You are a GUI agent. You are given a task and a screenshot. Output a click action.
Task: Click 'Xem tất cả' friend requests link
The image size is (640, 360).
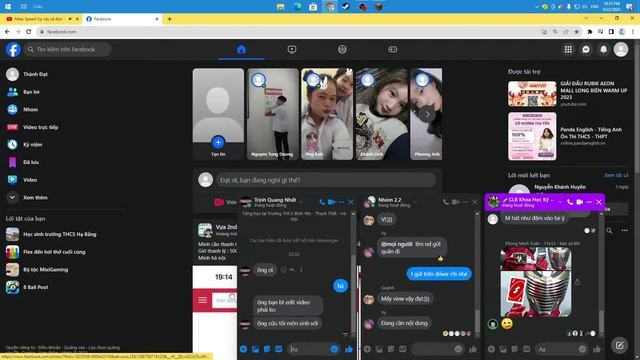(616, 175)
